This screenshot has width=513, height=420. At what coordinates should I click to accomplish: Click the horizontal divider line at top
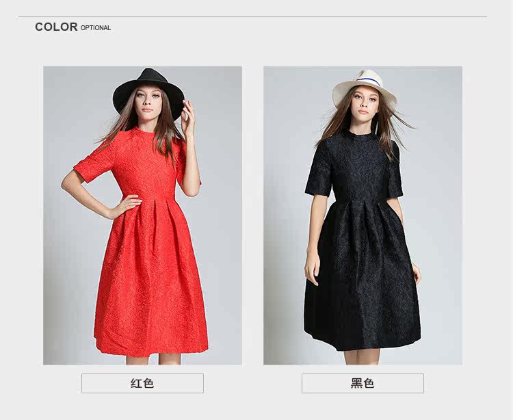pyautogui.click(x=252, y=16)
